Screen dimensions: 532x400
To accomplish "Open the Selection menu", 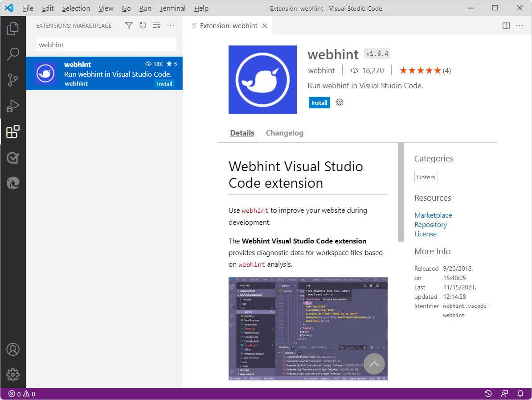I will 76,8.
